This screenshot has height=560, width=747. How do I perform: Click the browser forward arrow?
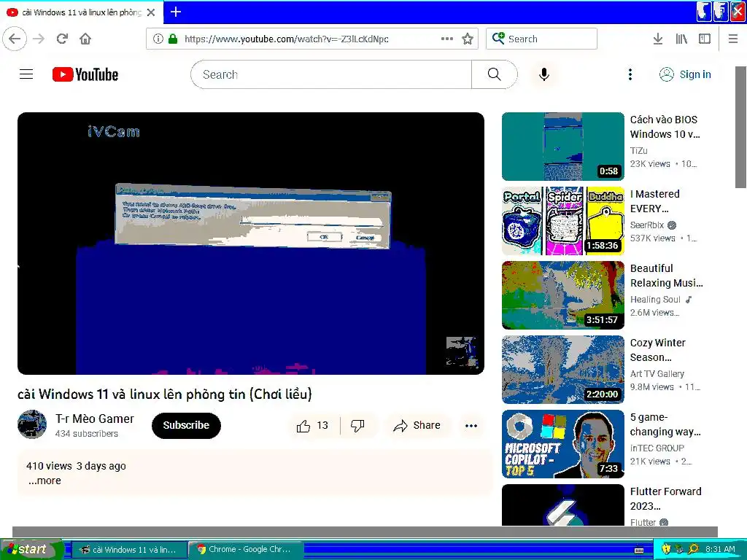[x=39, y=39]
